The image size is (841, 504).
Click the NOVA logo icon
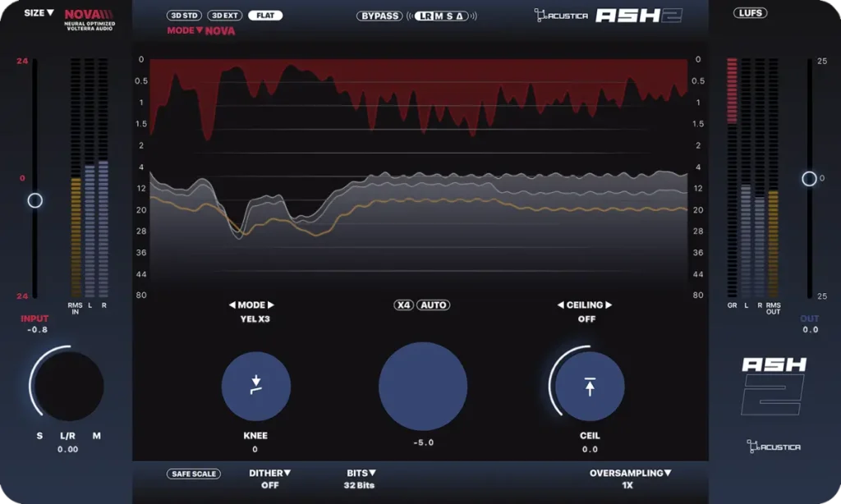pyautogui.click(x=89, y=20)
